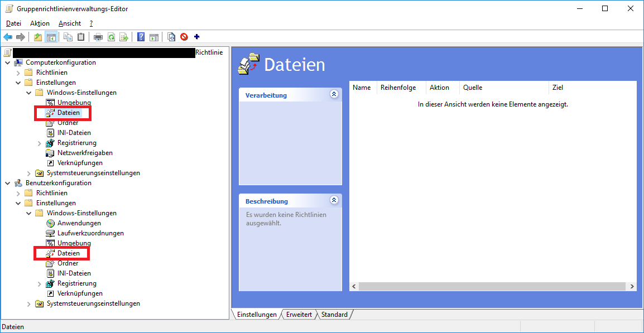
Task: Switch to the Standard tab
Action: [x=334, y=315]
